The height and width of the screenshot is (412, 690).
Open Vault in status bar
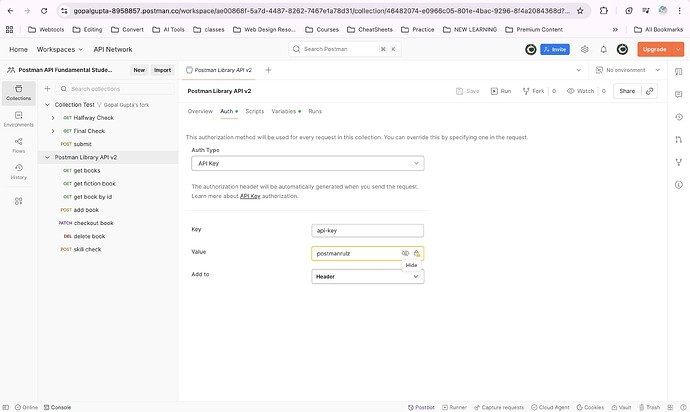point(621,408)
